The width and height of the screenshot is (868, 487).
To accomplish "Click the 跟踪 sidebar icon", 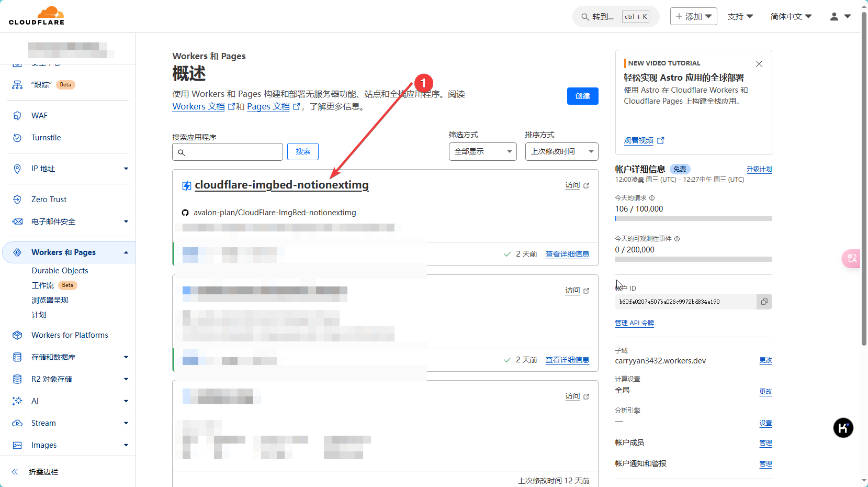I will tap(17, 85).
